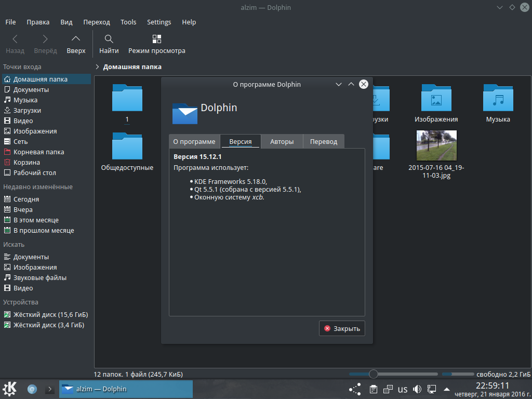This screenshot has height=399, width=532.
Task: Show files modified Вчера
Action: [x=46, y=210]
